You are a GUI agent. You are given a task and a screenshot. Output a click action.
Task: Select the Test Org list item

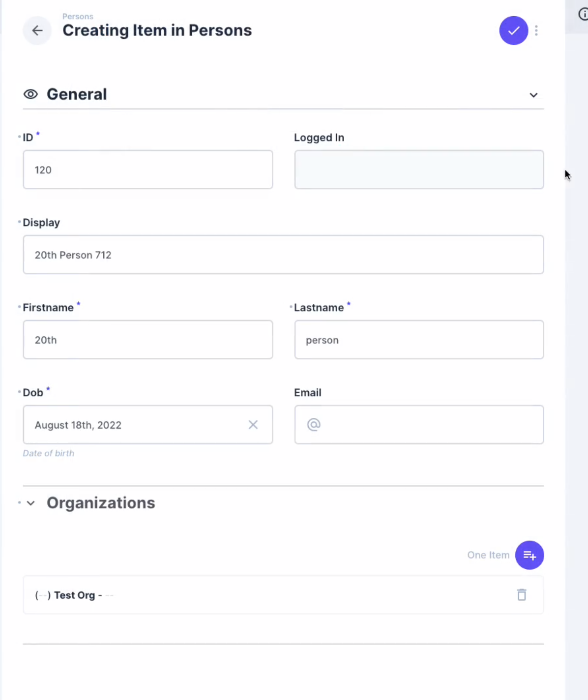coord(283,595)
